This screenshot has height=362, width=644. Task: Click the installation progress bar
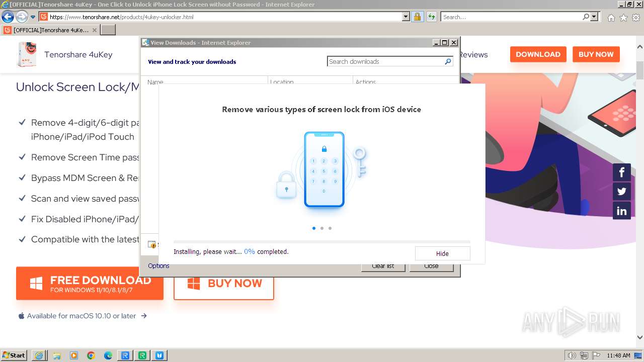coord(322,242)
